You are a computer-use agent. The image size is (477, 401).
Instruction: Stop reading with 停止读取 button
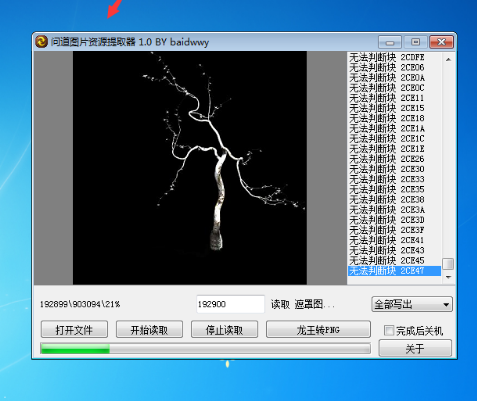click(224, 330)
